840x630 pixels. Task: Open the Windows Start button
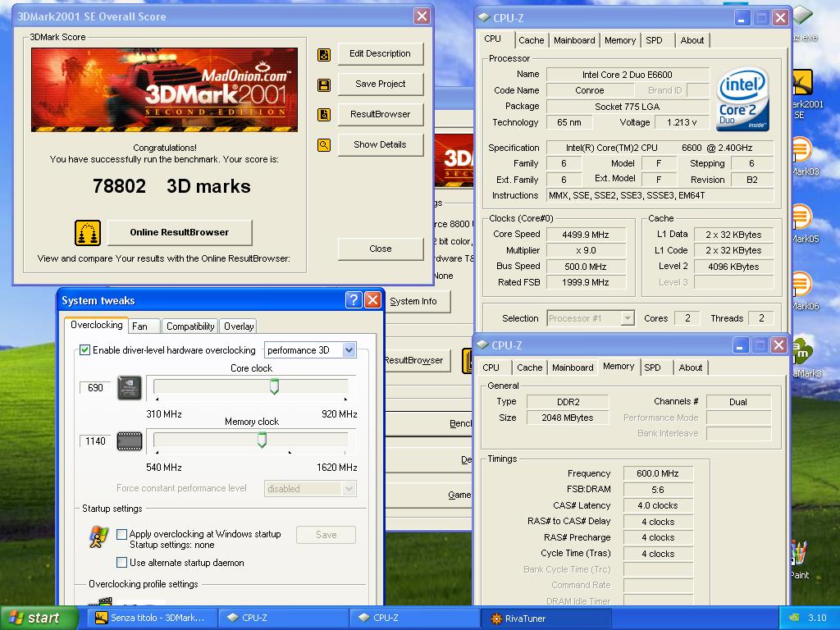[39, 619]
